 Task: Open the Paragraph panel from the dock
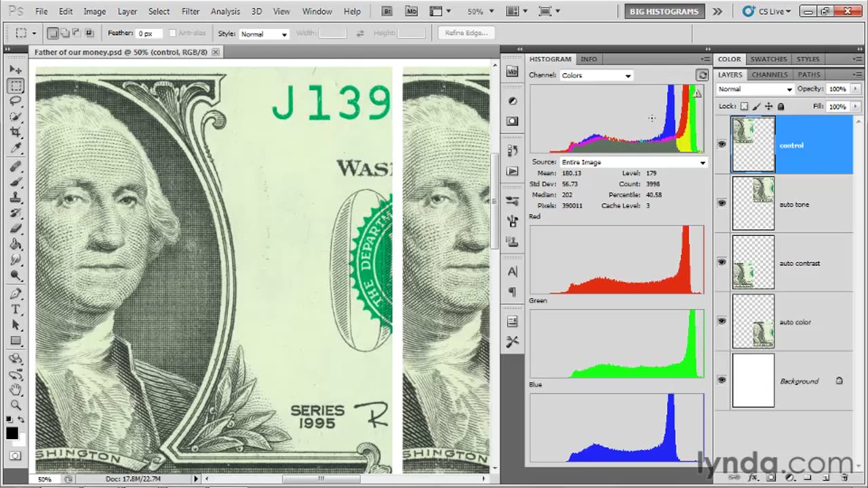click(x=513, y=292)
